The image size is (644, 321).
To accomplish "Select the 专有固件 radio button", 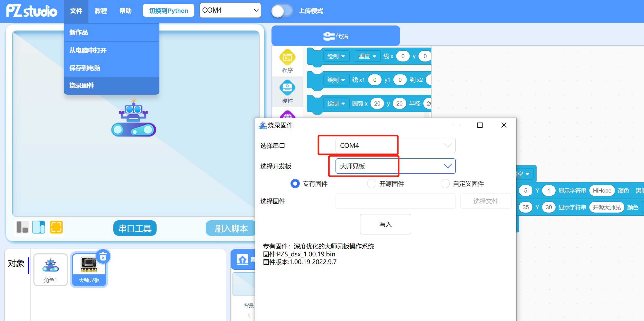I will tap(295, 184).
